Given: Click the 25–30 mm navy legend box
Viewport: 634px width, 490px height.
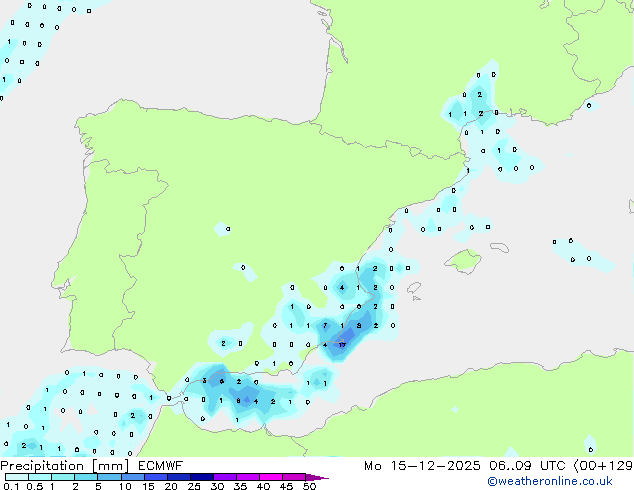Looking at the screenshot, I should click(202, 477).
